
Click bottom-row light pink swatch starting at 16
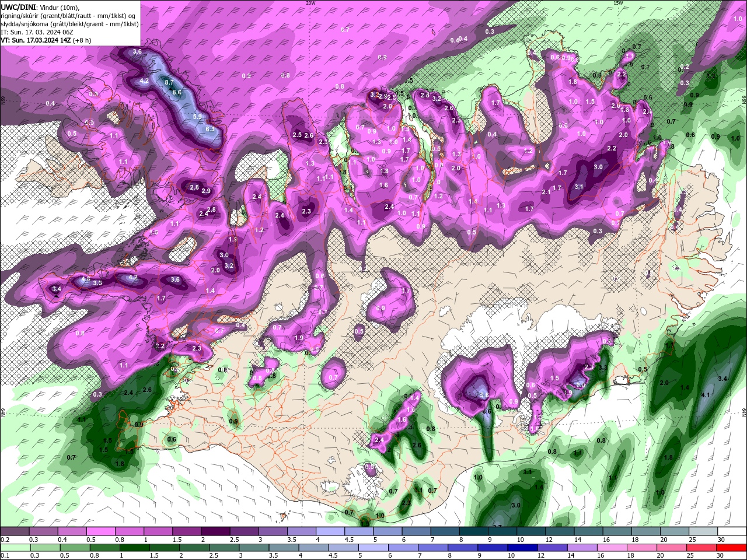(613, 548)
